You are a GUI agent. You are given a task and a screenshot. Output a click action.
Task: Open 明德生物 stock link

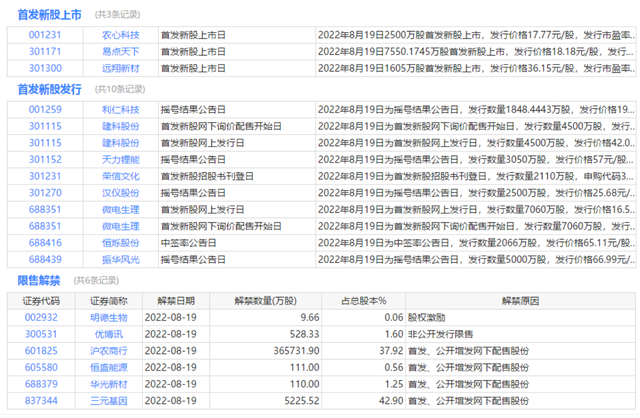pyautogui.click(x=109, y=318)
